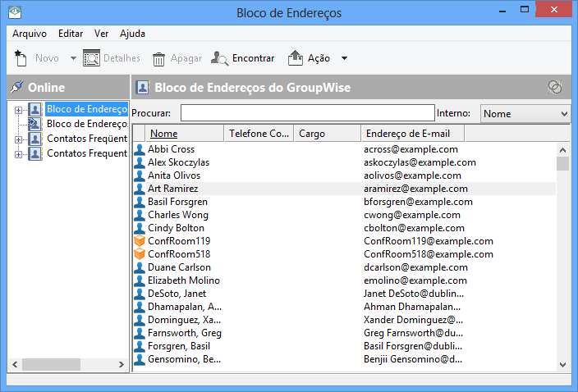The image size is (578, 392).
Task: Click Charles Wong person icon
Action: (x=140, y=215)
